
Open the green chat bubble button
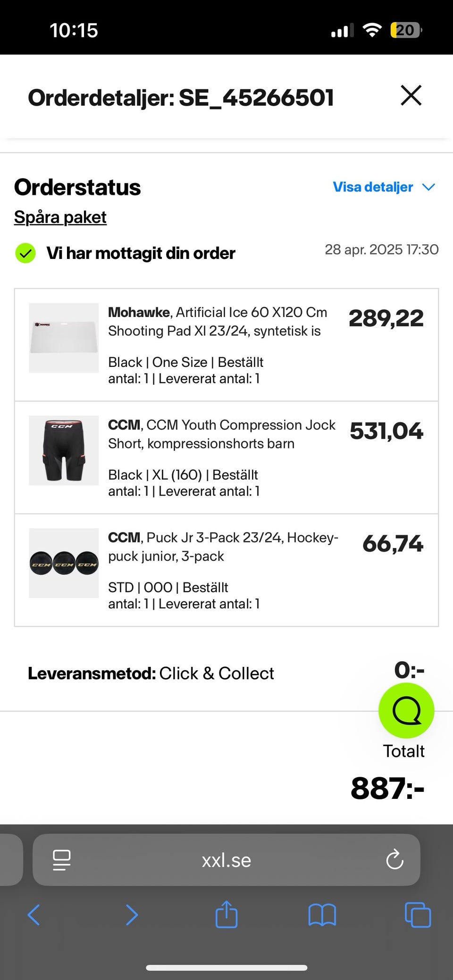(x=406, y=710)
